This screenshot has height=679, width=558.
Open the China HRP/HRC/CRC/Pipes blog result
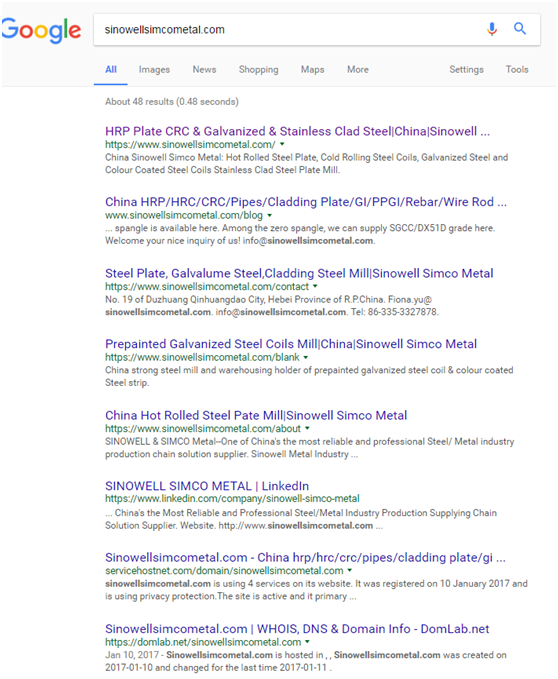(x=306, y=202)
